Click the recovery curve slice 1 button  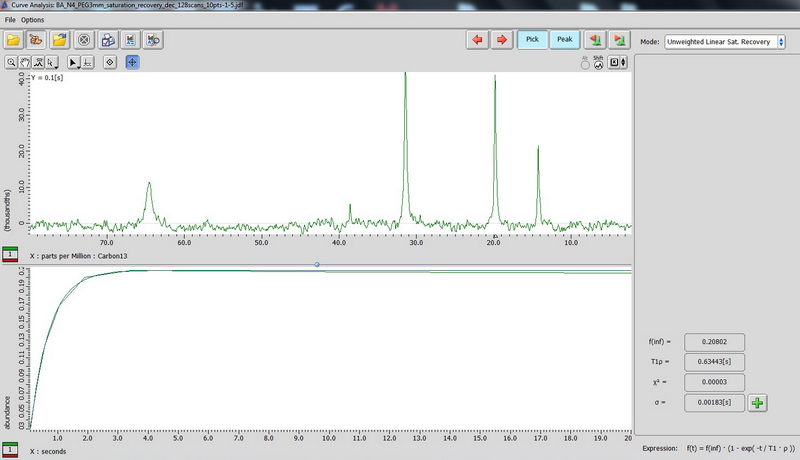pos(10,451)
